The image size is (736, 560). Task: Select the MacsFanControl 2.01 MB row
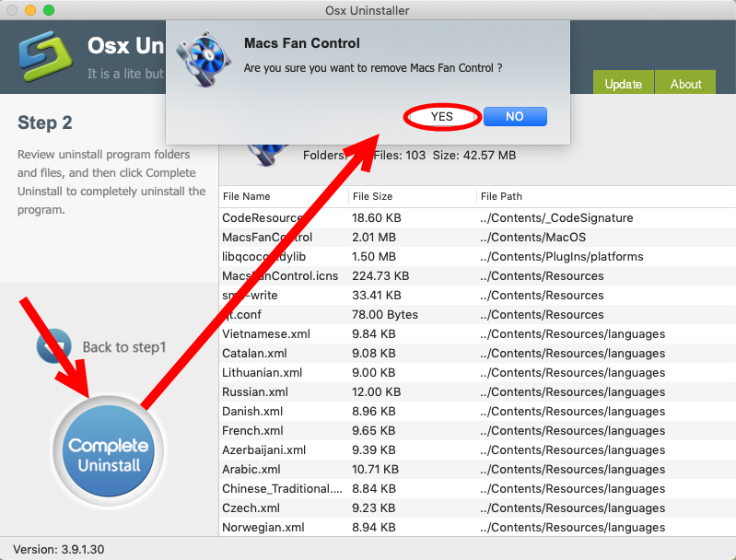[x=477, y=237]
